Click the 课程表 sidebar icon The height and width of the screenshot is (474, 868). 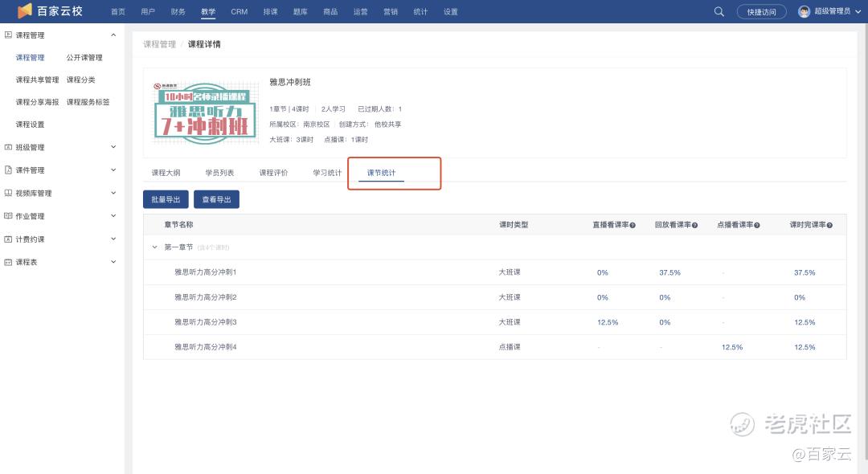pos(8,262)
